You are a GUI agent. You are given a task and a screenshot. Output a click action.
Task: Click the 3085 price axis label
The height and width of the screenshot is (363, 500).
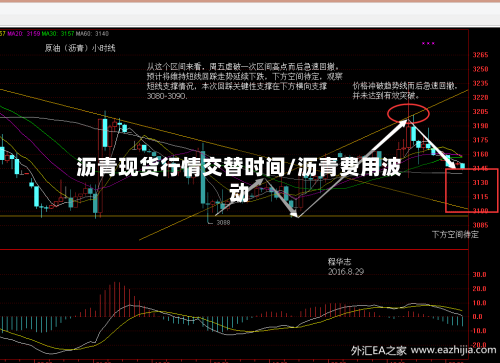[x=480, y=225]
